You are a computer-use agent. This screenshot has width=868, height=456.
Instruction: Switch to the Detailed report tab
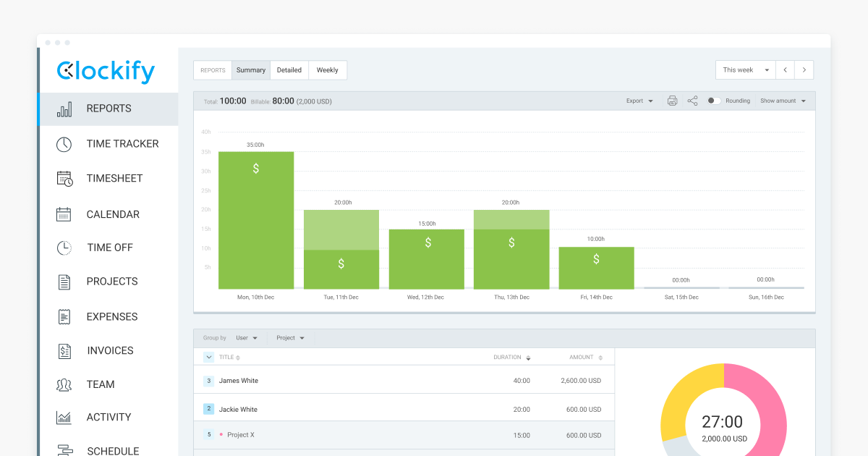tap(289, 69)
